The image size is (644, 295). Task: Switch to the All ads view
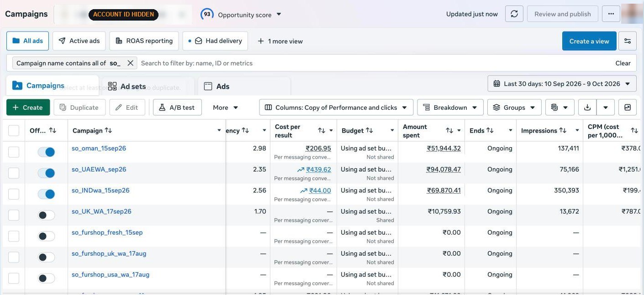coord(27,41)
